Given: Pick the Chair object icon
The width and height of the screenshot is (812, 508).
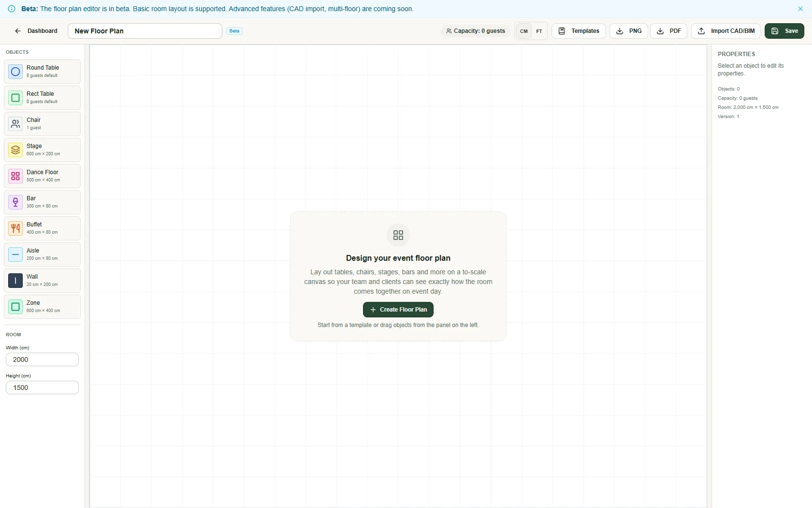Looking at the screenshot, I should coord(15,124).
